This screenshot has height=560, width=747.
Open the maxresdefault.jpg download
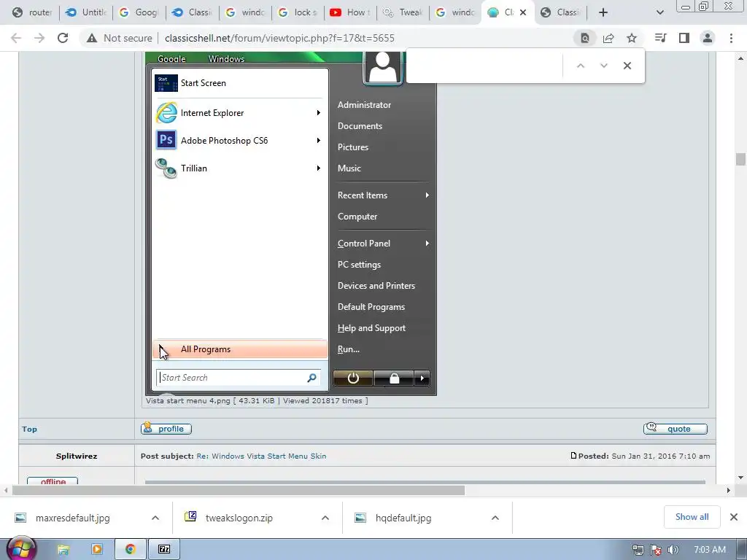[x=72, y=518]
